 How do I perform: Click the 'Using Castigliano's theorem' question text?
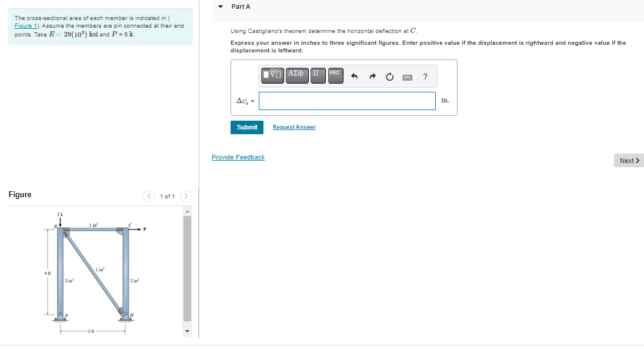tap(324, 31)
